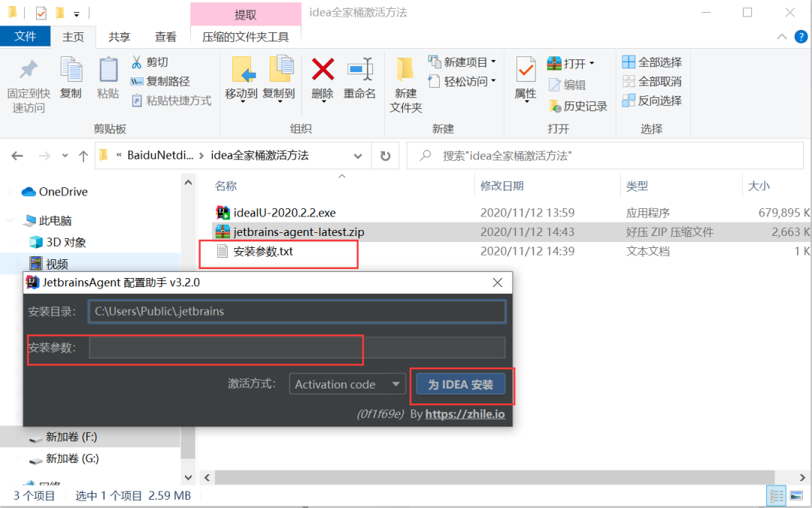Switch to the Share (共享) tab
Image resolution: width=812 pixels, height=508 pixels.
click(119, 37)
